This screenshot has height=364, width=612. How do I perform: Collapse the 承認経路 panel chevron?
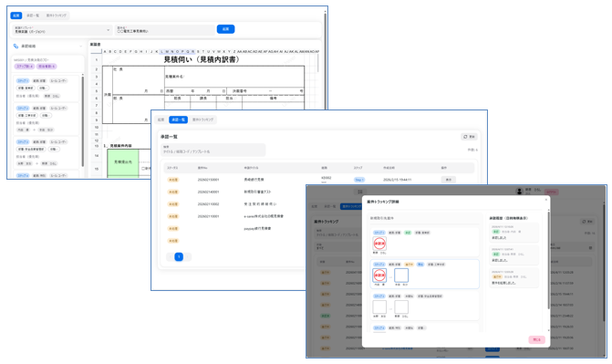[81, 47]
